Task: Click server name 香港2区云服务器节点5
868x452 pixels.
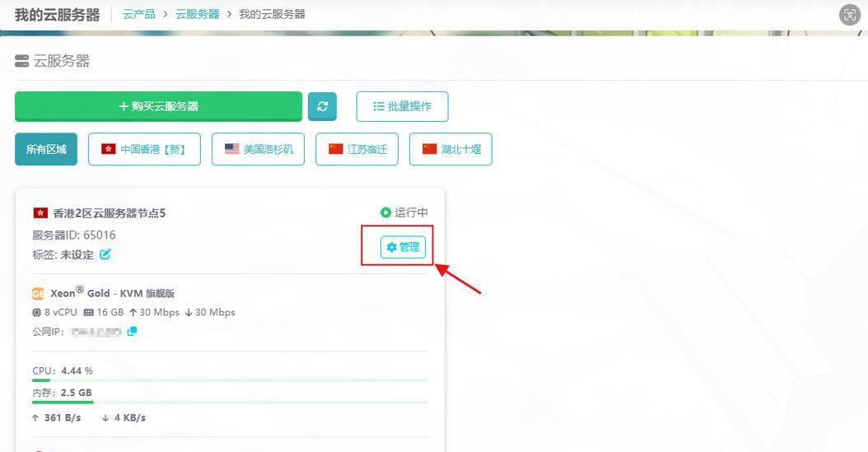Action: 110,213
